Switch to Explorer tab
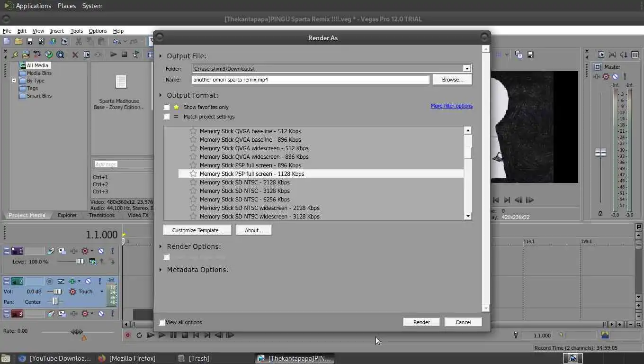The width and height of the screenshot is (644, 364). (x=67, y=215)
